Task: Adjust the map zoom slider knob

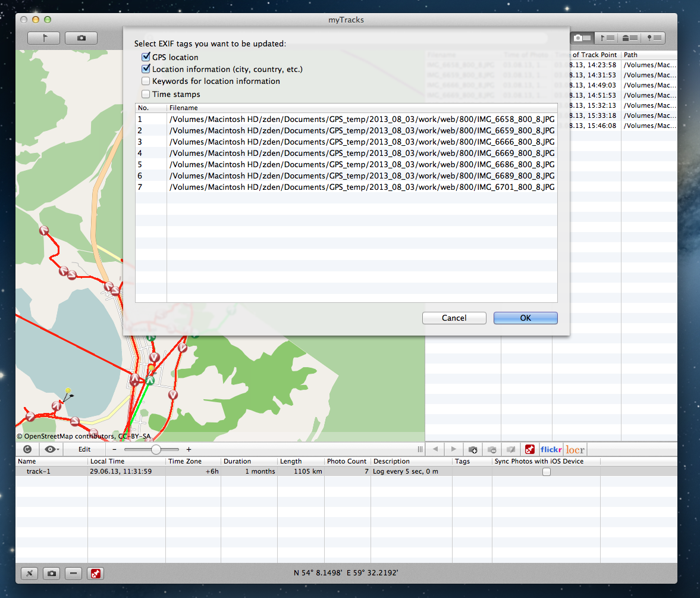Action: (156, 449)
